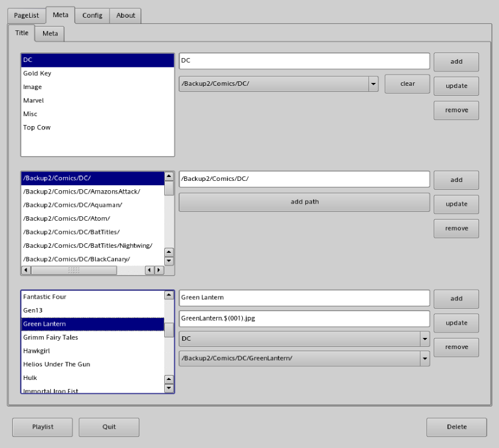
Task: Select Grimm Fairy Tales in title list
Action: [x=93, y=337]
